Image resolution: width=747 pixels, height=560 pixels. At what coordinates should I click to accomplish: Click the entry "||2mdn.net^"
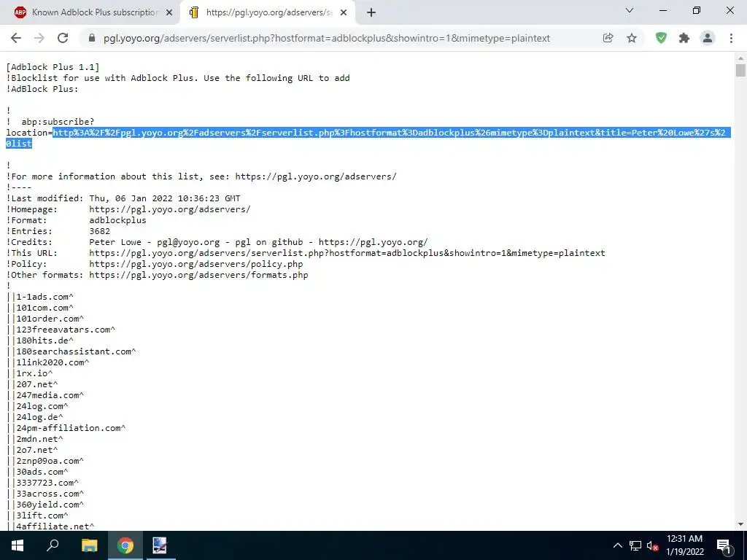pyautogui.click(x=35, y=440)
